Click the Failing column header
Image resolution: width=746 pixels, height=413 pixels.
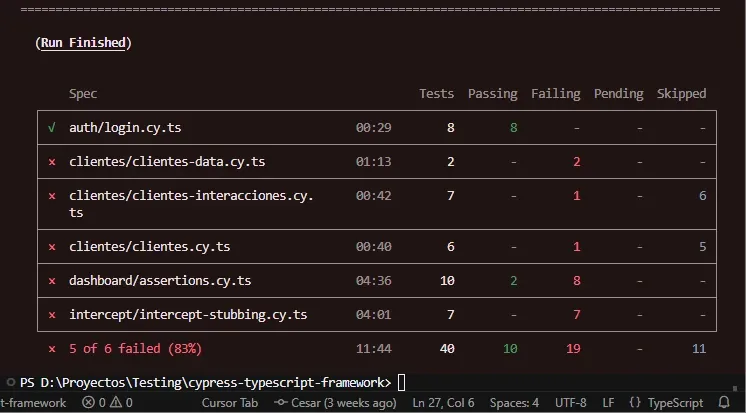point(556,94)
